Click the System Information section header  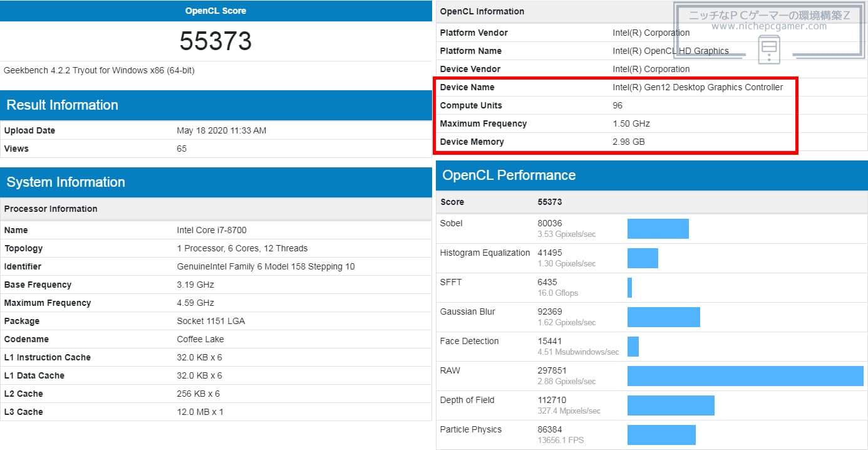(x=216, y=182)
